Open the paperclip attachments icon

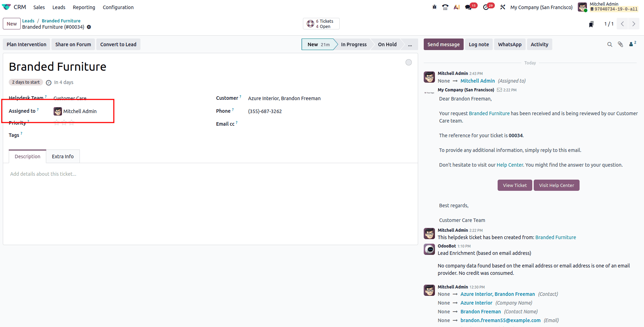620,44
